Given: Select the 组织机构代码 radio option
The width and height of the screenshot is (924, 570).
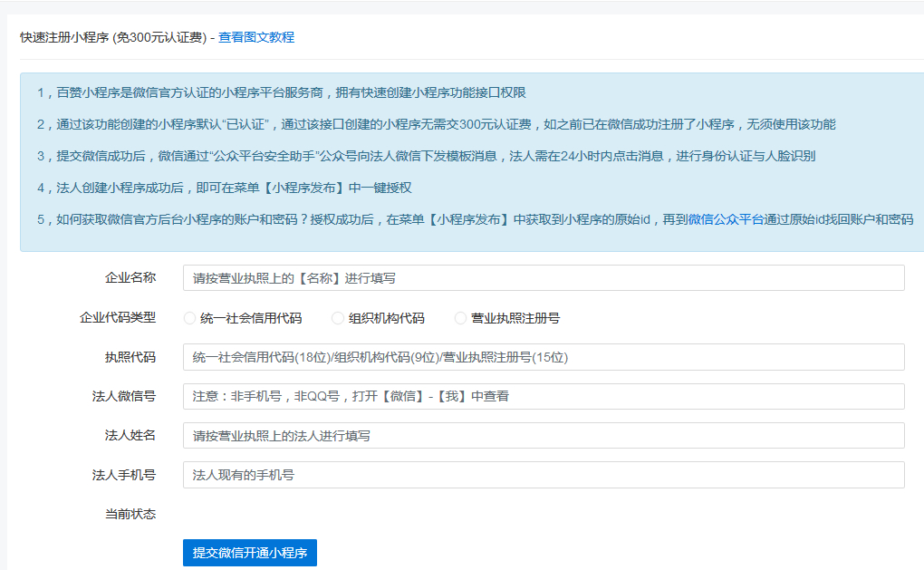Looking at the screenshot, I should click(338, 318).
